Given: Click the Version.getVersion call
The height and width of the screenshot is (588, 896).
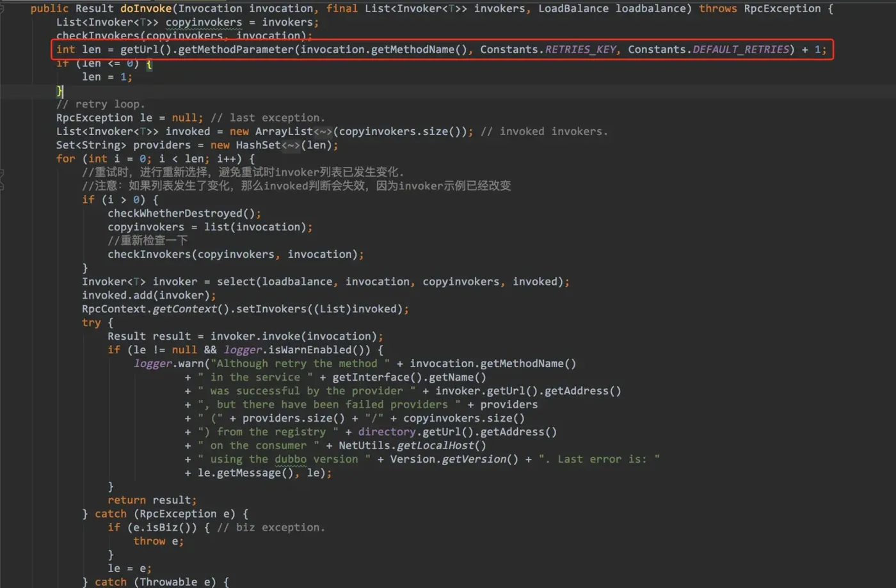Looking at the screenshot, I should pyautogui.click(x=454, y=459).
